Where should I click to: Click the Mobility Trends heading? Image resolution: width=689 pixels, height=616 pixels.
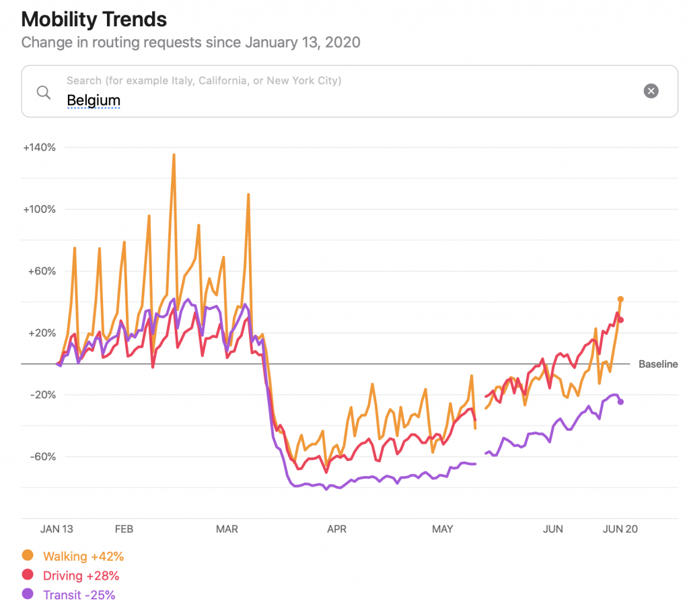click(x=94, y=19)
